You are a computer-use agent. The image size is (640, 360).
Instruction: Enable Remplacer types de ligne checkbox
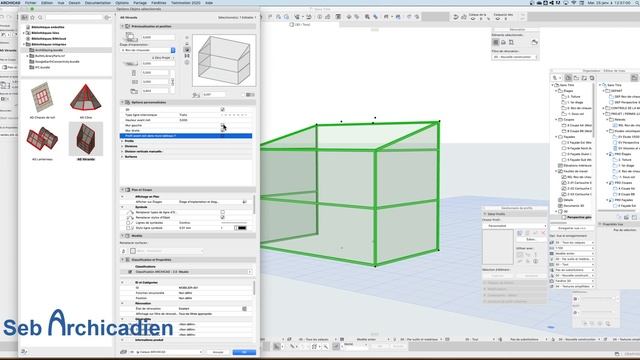pos(222,212)
